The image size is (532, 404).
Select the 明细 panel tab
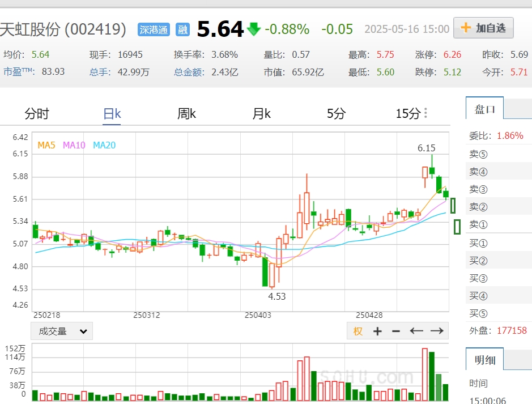tap(484, 360)
